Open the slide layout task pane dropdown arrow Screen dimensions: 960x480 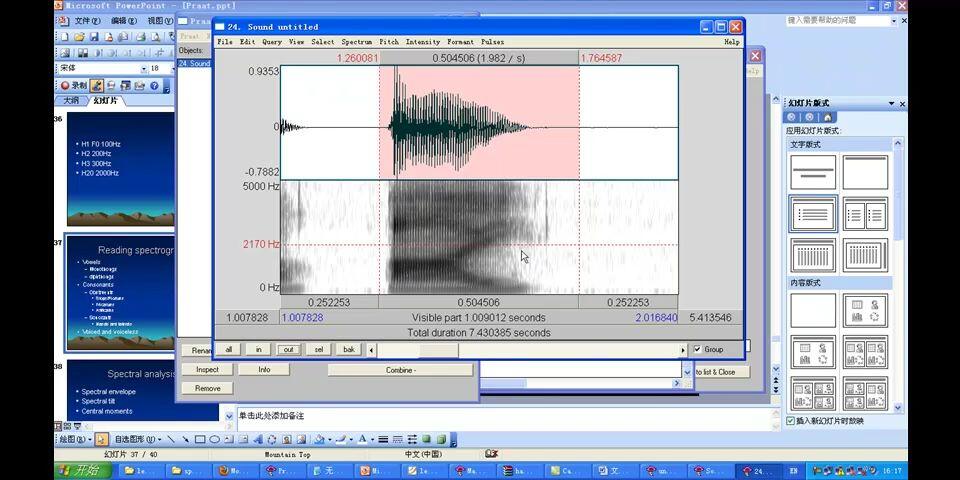[891, 103]
